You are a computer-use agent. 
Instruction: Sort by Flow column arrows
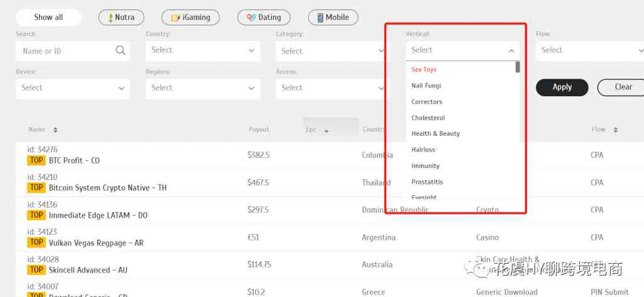pos(617,130)
